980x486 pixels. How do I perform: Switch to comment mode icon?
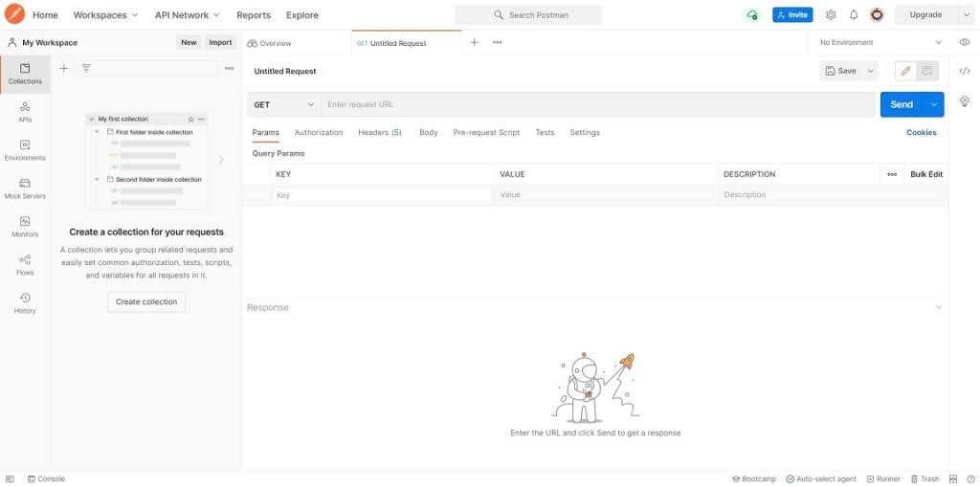click(x=926, y=71)
